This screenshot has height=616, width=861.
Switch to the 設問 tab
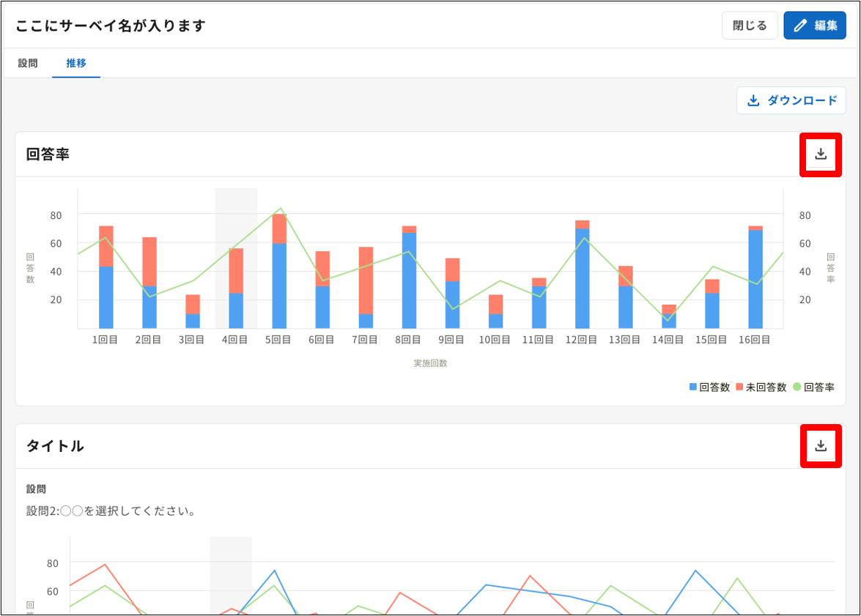[x=28, y=64]
